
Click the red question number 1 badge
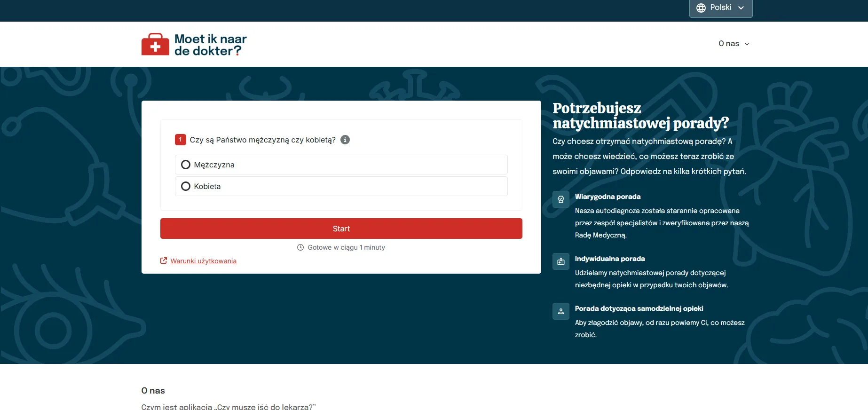point(180,140)
